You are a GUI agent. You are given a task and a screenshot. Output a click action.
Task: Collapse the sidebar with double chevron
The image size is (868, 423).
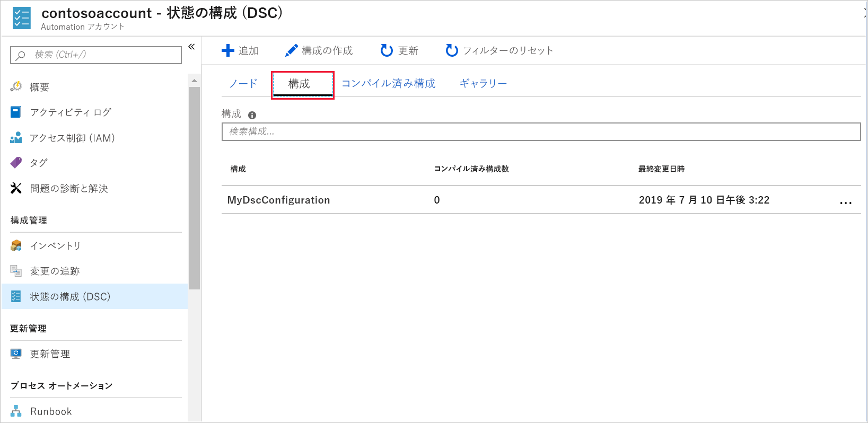tap(191, 47)
